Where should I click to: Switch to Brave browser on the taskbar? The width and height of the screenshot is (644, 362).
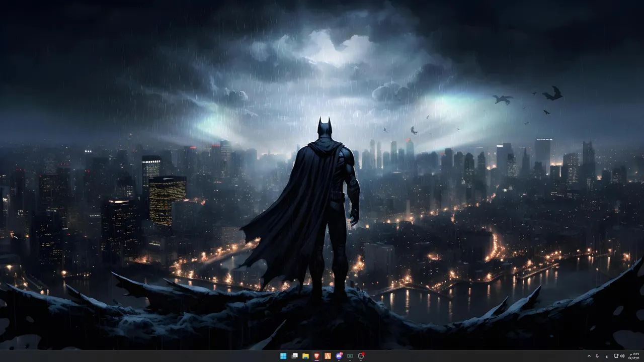coord(316,356)
